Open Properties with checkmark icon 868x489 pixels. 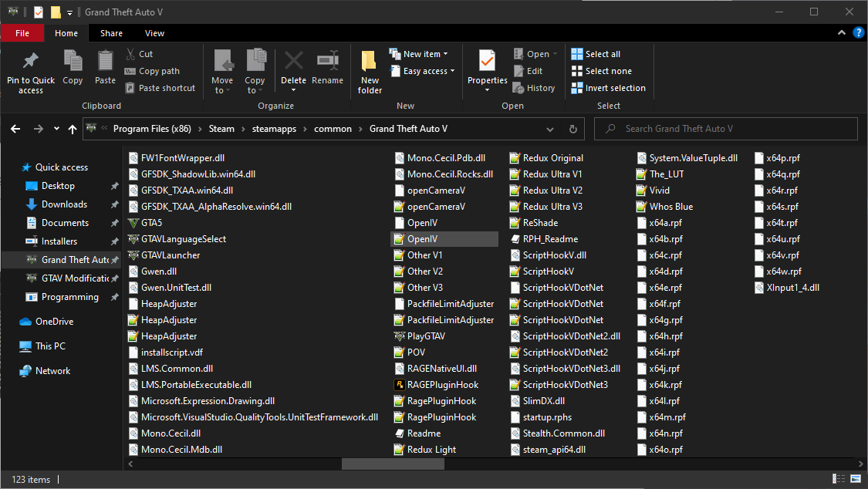point(487,62)
